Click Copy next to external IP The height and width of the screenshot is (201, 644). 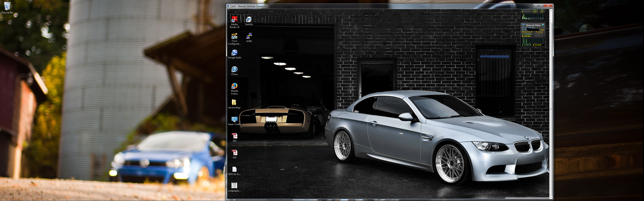542,30
